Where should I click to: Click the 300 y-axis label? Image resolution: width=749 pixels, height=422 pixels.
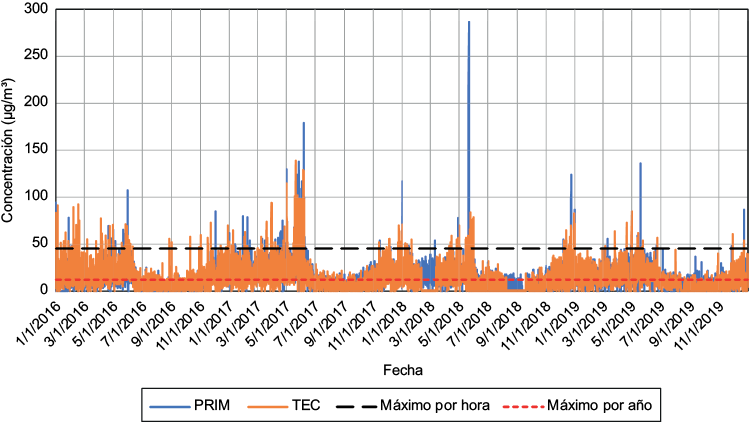click(36, 9)
